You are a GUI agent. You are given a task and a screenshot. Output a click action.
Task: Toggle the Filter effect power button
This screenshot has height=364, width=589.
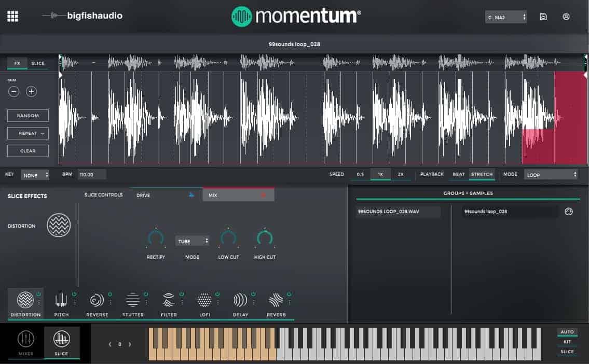(x=181, y=294)
